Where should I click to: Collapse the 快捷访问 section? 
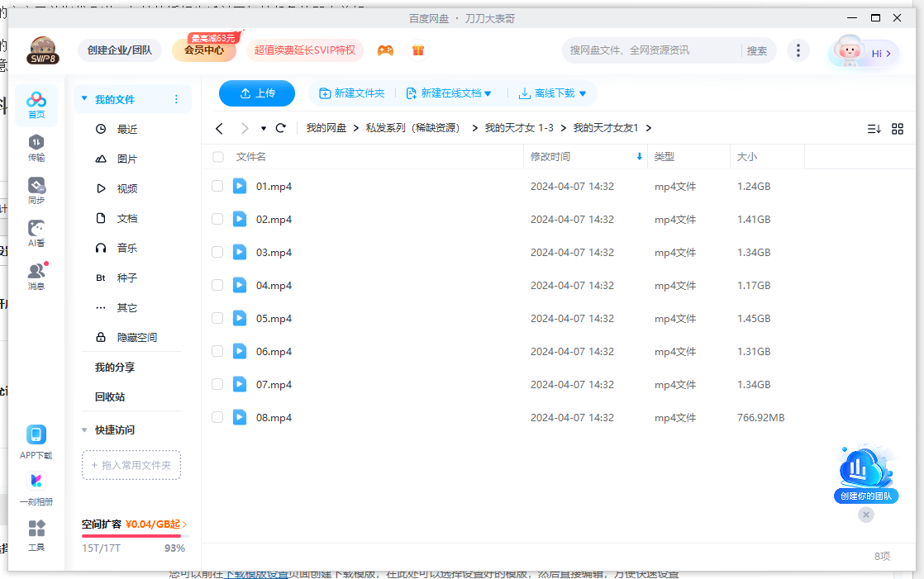(83, 430)
